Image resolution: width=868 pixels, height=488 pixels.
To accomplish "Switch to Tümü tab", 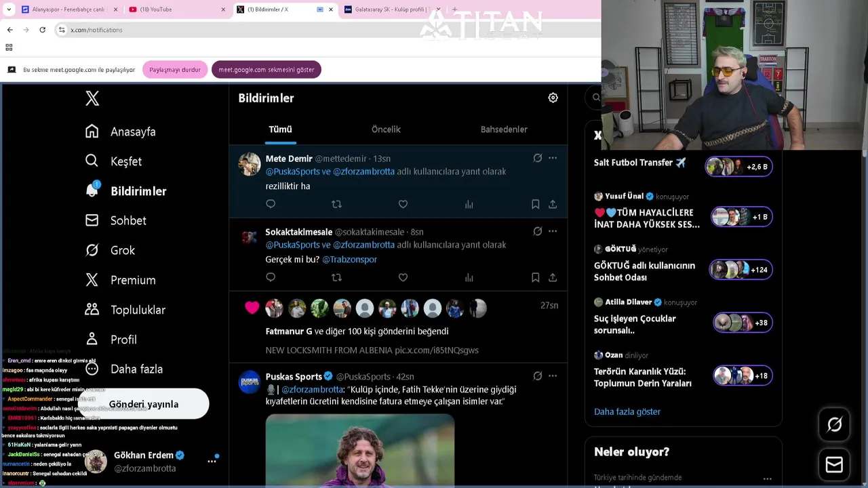I will point(280,129).
